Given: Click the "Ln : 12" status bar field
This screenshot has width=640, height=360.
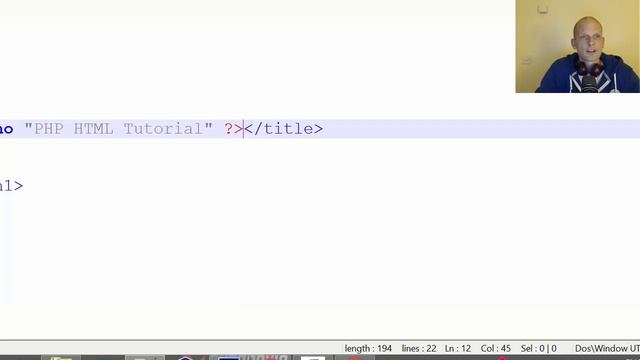Looking at the screenshot, I should pyautogui.click(x=458, y=349).
